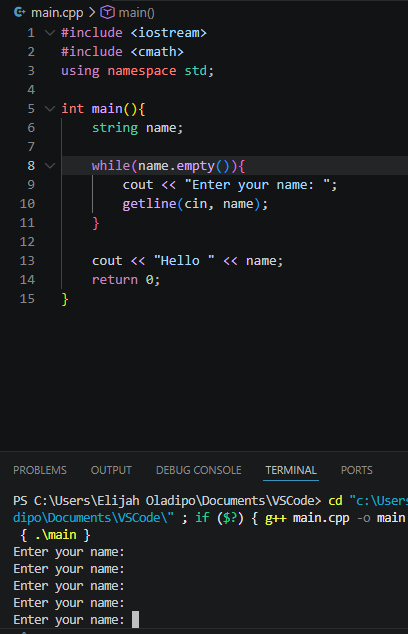Click the 'getline(cin, name);' call
The width and height of the screenshot is (408, 634).
click(195, 204)
